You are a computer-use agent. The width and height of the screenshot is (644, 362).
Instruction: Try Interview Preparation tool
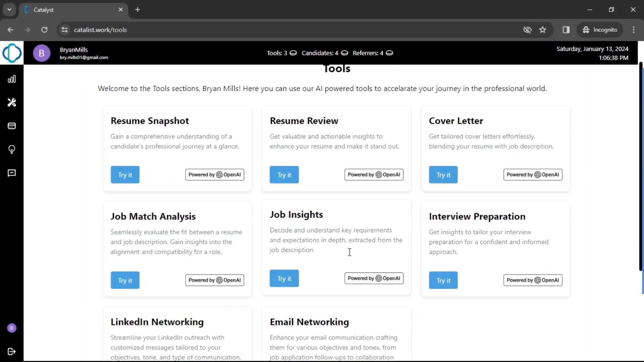coord(443,280)
